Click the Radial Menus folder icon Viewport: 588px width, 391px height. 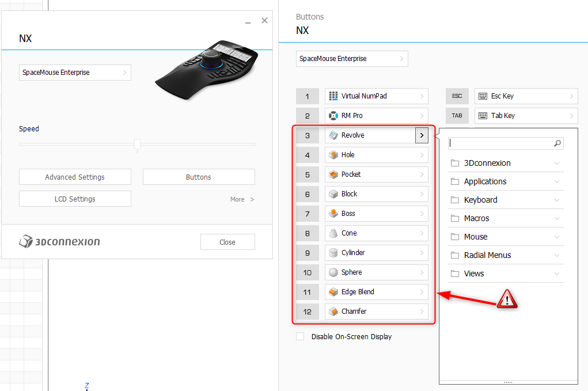click(x=455, y=255)
